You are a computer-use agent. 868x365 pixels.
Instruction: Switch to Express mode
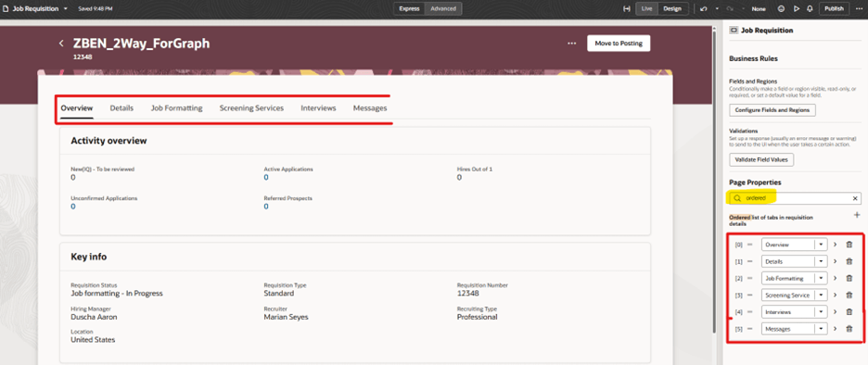[410, 9]
